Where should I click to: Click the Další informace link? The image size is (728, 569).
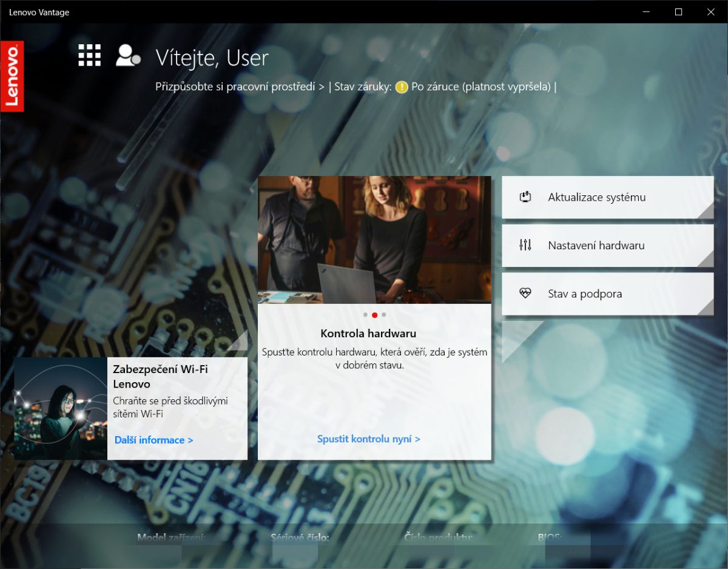153,440
